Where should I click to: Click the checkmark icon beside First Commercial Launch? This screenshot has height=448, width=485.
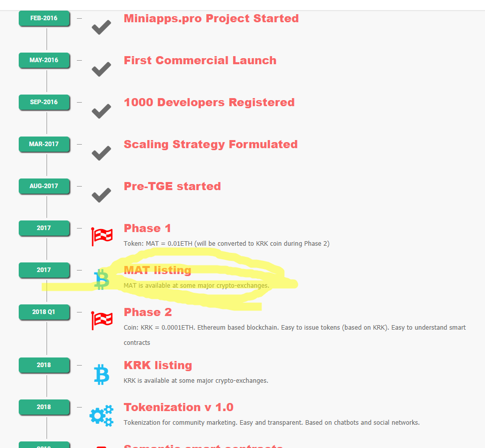(102, 69)
